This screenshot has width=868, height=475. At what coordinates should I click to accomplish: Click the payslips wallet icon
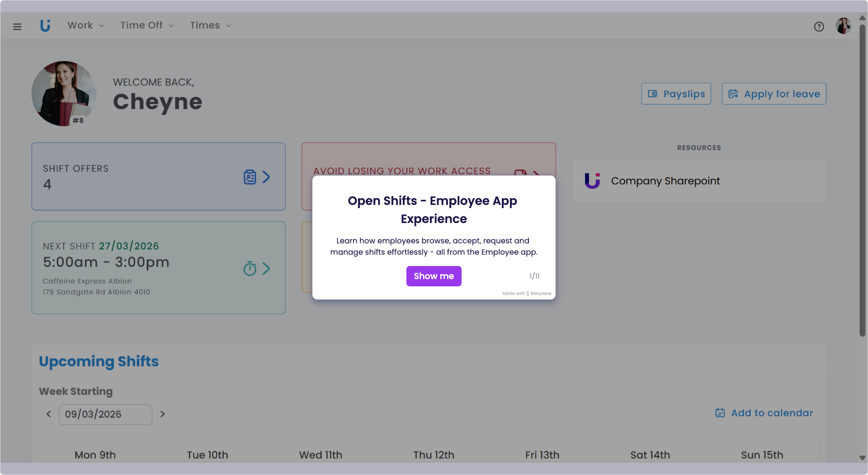pos(652,94)
